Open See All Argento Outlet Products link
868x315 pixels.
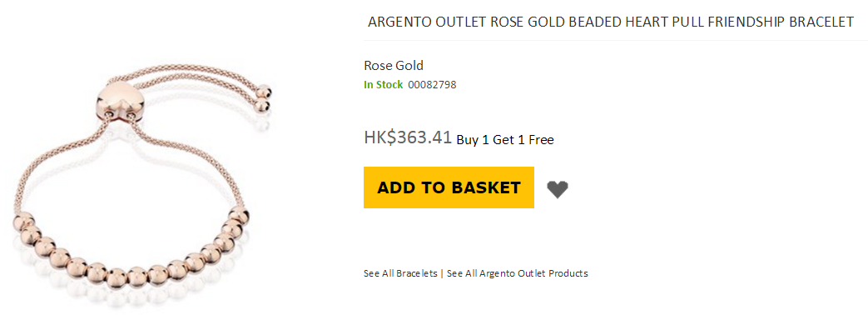518,273
